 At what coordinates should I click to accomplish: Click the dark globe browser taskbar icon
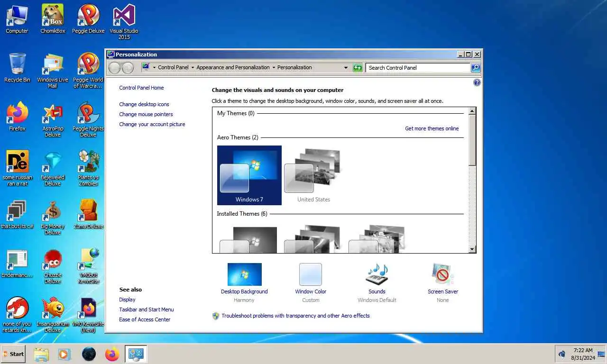(89, 354)
